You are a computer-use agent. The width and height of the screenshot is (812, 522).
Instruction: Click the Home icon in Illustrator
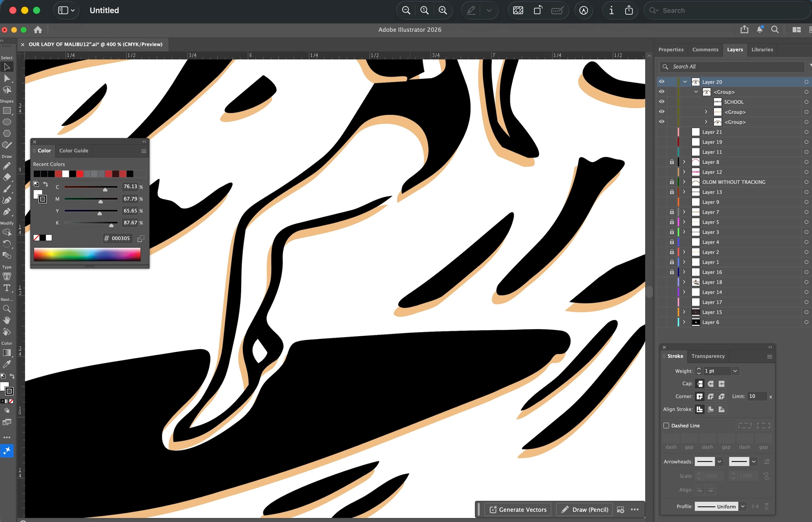point(38,30)
